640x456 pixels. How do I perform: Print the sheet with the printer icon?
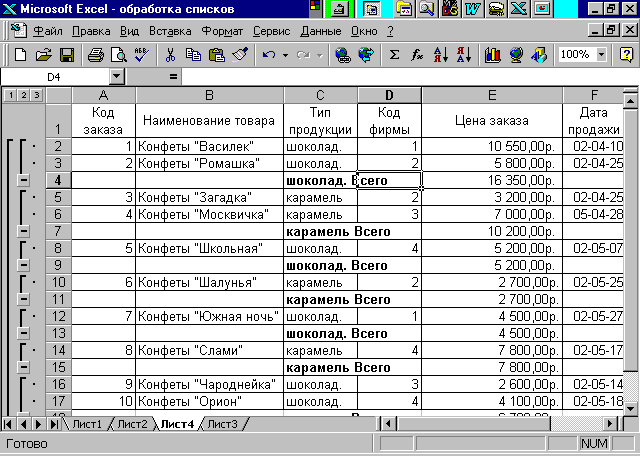click(x=96, y=54)
